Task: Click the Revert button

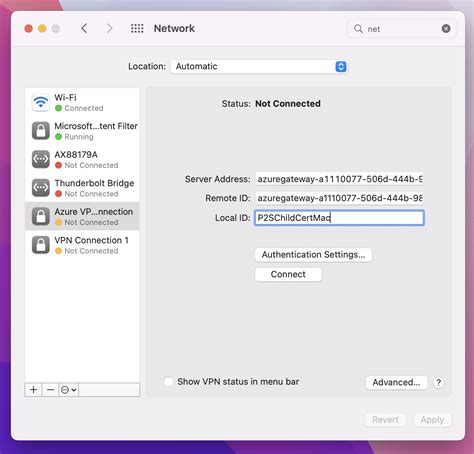Action: pos(385,420)
